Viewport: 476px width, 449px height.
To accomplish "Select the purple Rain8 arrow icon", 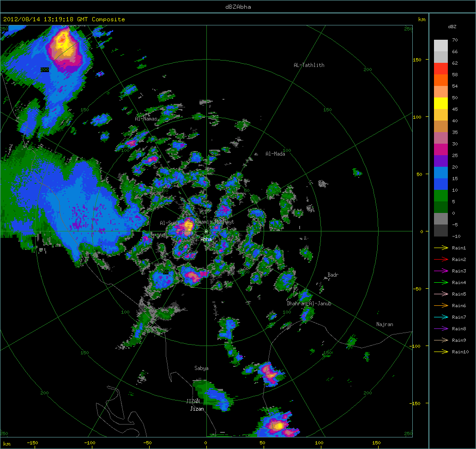I will point(441,329).
